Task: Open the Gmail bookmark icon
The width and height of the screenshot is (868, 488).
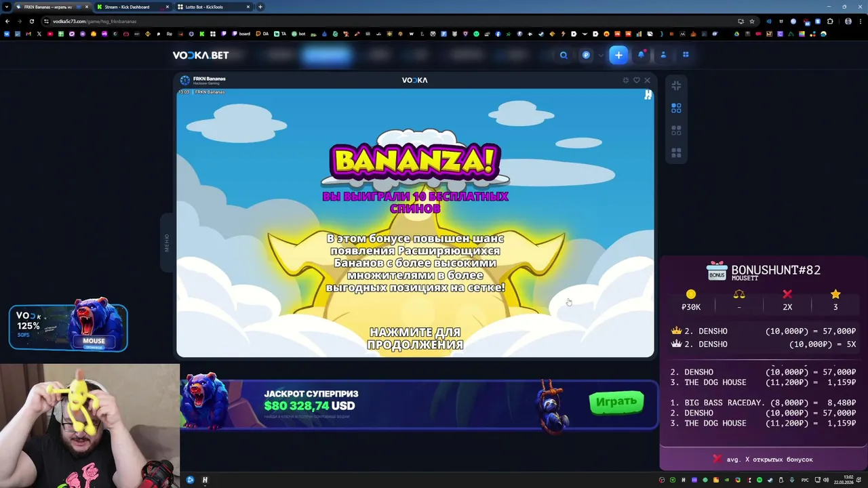Action: pyautogui.click(x=28, y=34)
